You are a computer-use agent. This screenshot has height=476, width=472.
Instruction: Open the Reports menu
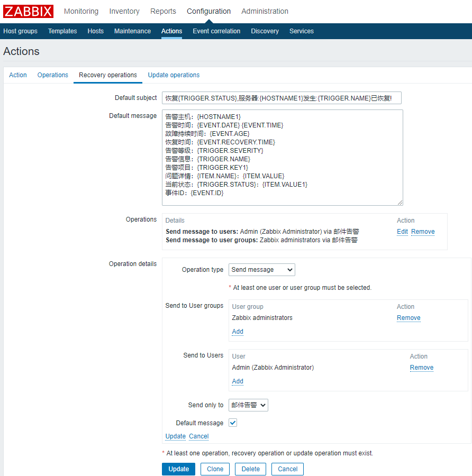(x=163, y=11)
